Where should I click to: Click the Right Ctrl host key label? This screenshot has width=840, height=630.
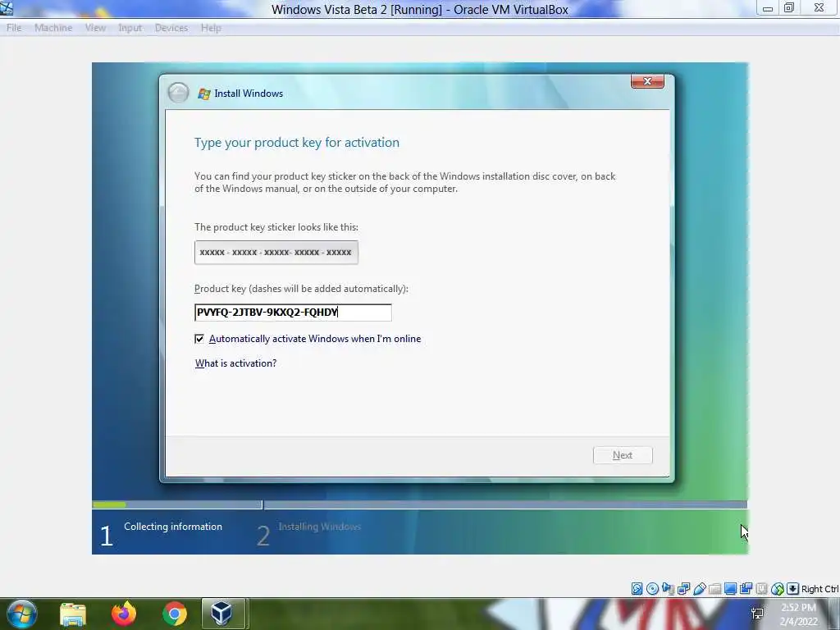819,589
